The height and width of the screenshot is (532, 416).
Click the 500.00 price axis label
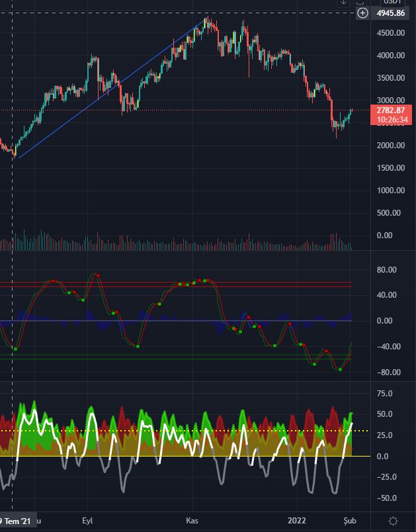click(388, 212)
